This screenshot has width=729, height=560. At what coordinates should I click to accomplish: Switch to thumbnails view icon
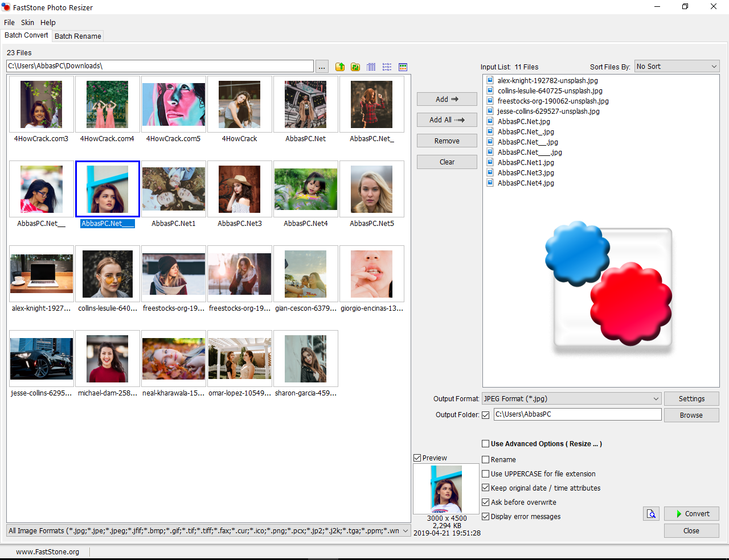click(x=403, y=67)
